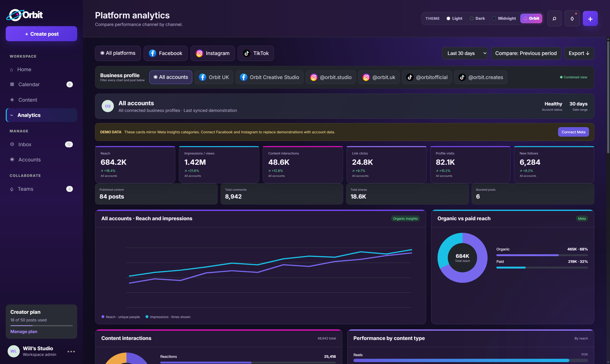The height and width of the screenshot is (364, 610).
Task: Click the Combined view status label
Action: [x=574, y=77]
